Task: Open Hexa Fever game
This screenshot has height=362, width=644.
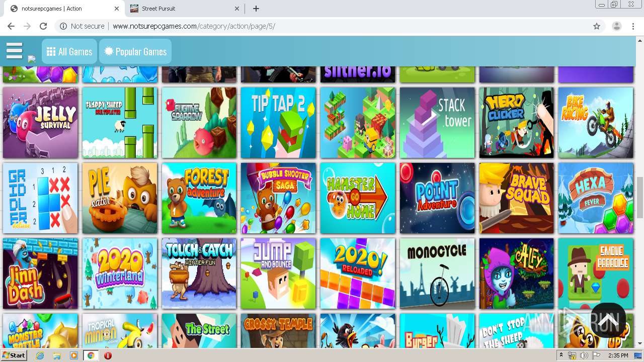Action: 596,198
